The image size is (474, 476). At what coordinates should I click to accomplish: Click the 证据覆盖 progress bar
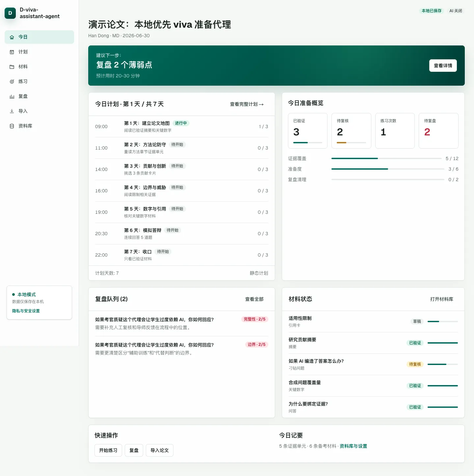pyautogui.click(x=386, y=158)
